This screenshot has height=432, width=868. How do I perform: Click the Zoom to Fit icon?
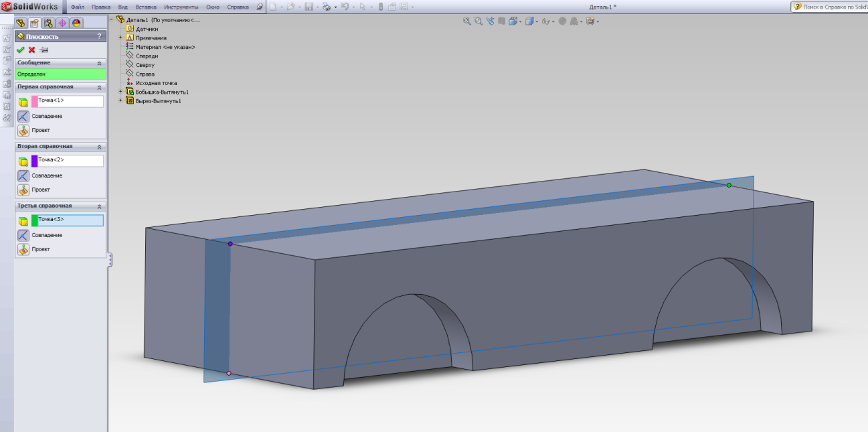(x=467, y=21)
